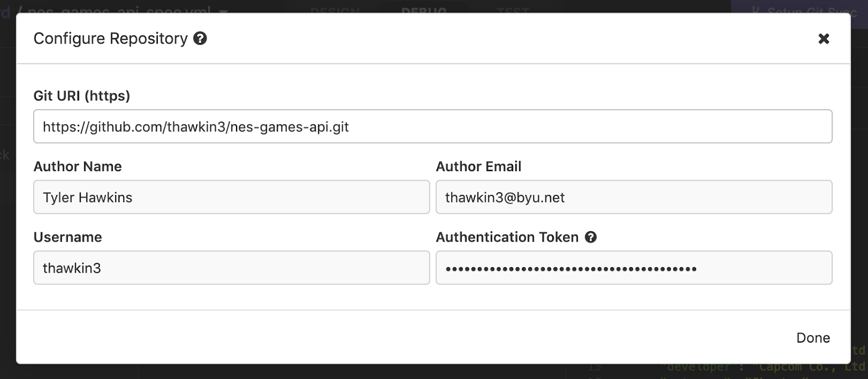This screenshot has width=868, height=379.
Task: Click the Authentication Token password field
Action: click(x=634, y=268)
